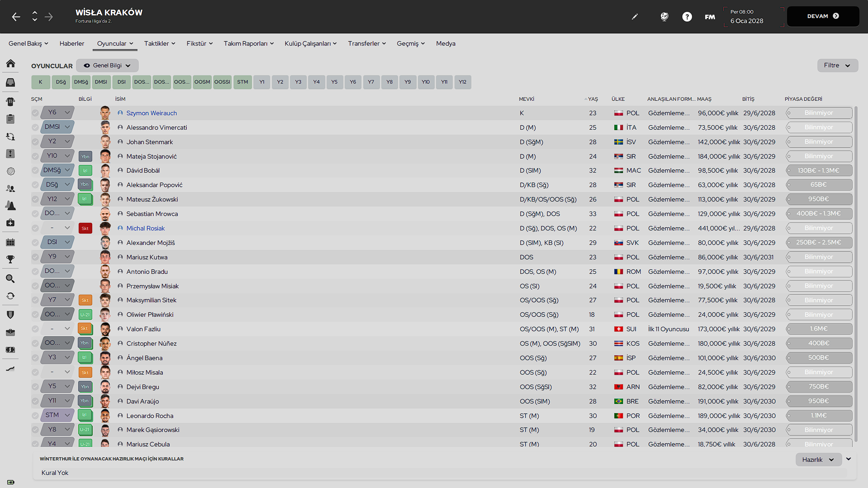Click the Skt injury badge for Michal Rosiak
The image size is (868, 488).
tap(85, 228)
